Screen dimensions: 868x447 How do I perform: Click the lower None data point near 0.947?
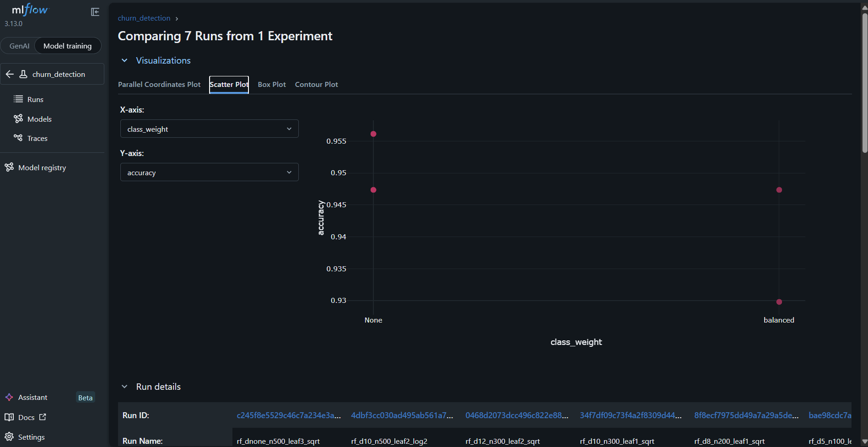click(373, 190)
